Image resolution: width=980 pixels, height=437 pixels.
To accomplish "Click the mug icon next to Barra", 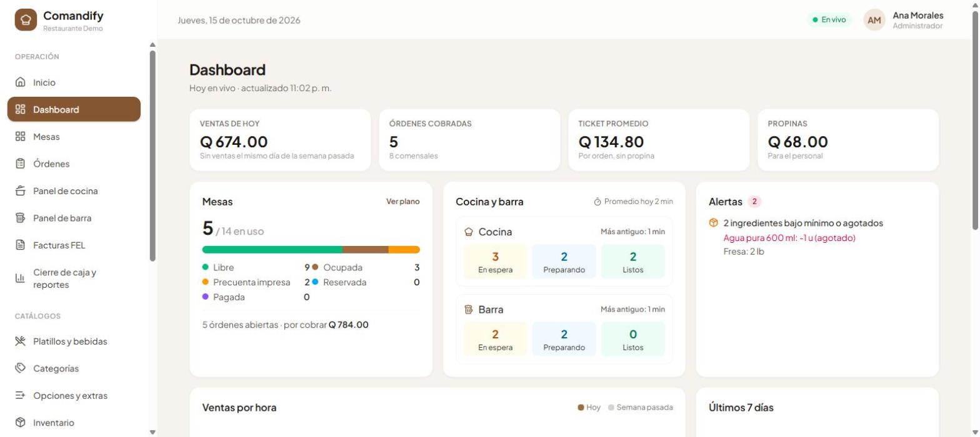I will pos(469,310).
